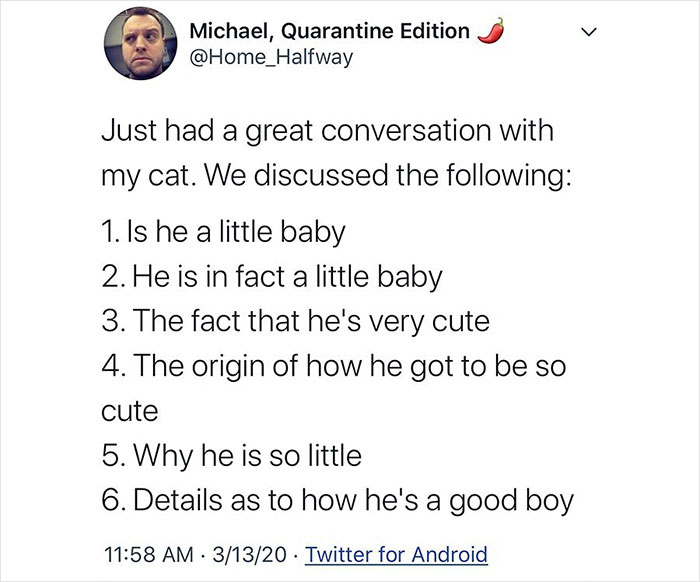Click "5. Why he is so little"
700x582 pixels.
pyautogui.click(x=232, y=456)
